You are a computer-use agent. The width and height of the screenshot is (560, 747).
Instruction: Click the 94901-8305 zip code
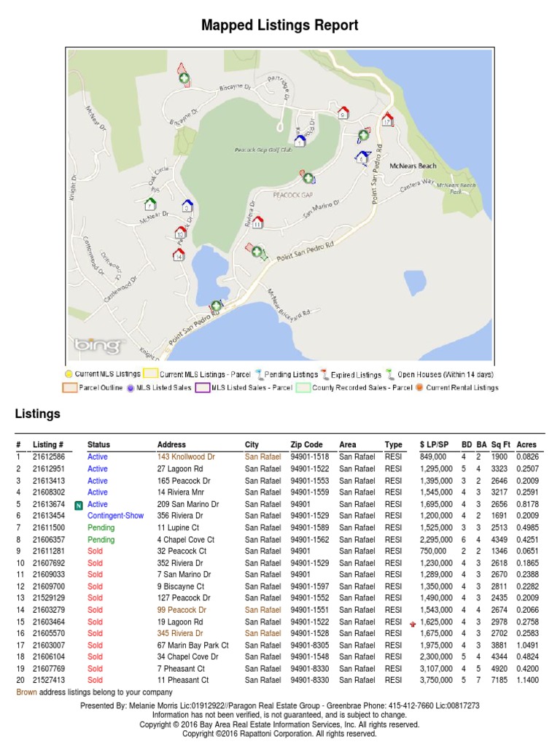[309, 645]
